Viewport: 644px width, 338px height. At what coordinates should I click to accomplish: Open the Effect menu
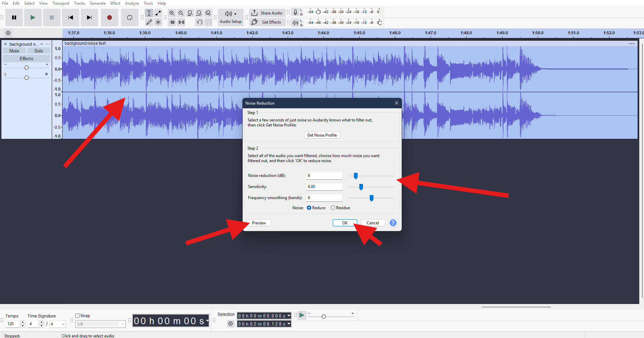pyautogui.click(x=115, y=3)
